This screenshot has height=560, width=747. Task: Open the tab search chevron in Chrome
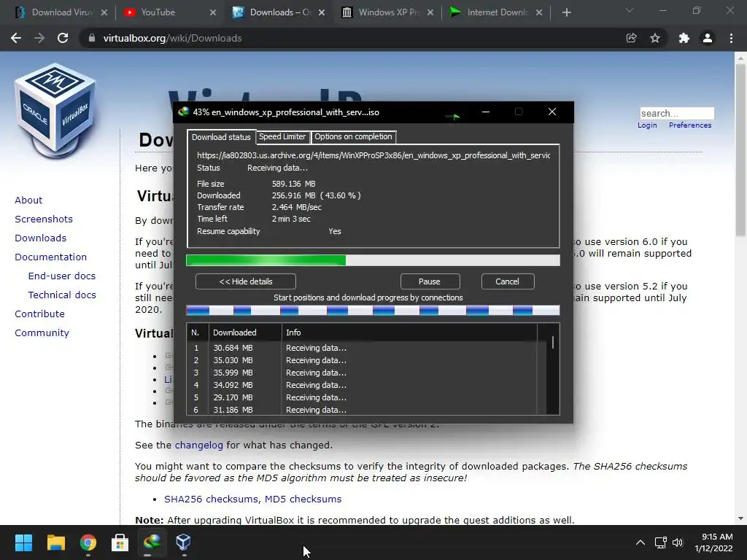tap(630, 10)
